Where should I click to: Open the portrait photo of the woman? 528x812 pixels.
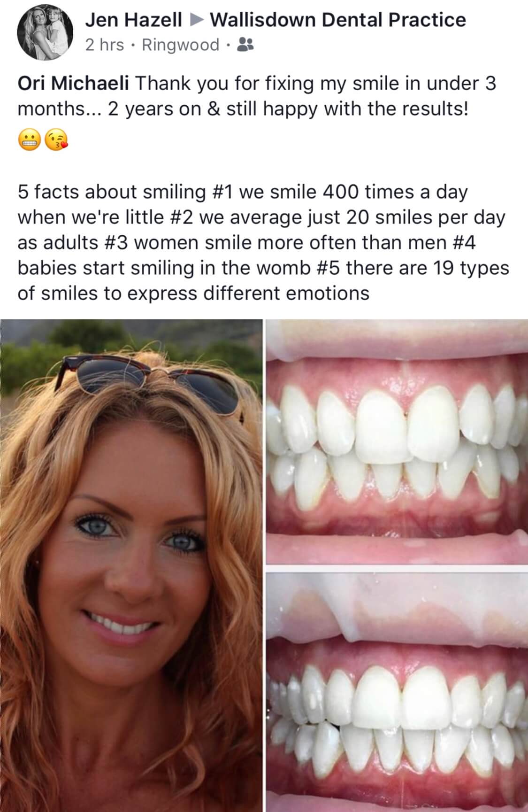[131, 565]
